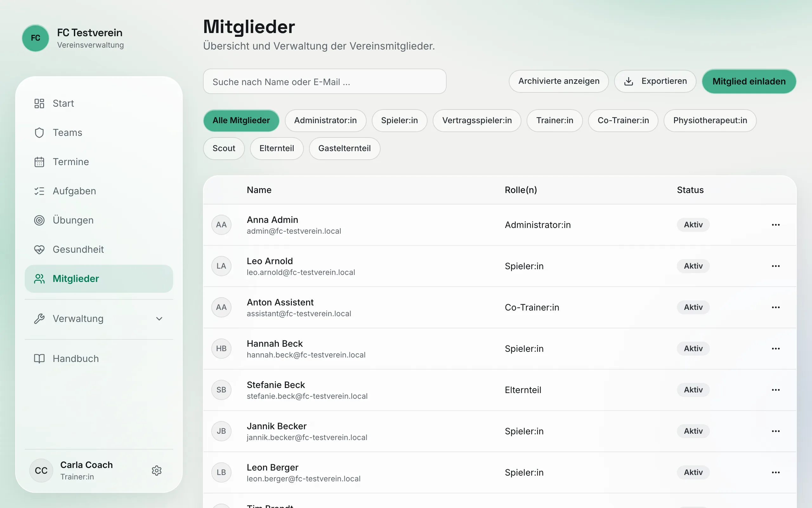Screen dimensions: 812x508
Task: Open actions menu for Leon Berger
Action: click(776, 473)
